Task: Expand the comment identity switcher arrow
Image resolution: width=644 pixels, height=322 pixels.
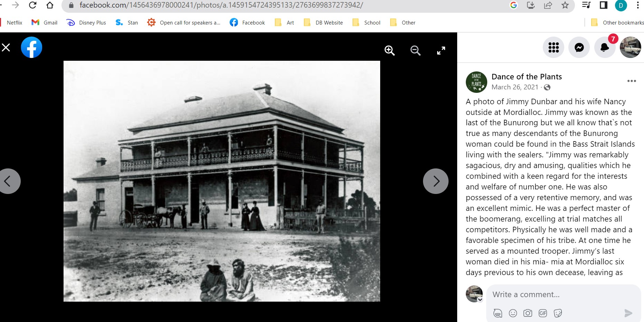Action: pyautogui.click(x=480, y=300)
